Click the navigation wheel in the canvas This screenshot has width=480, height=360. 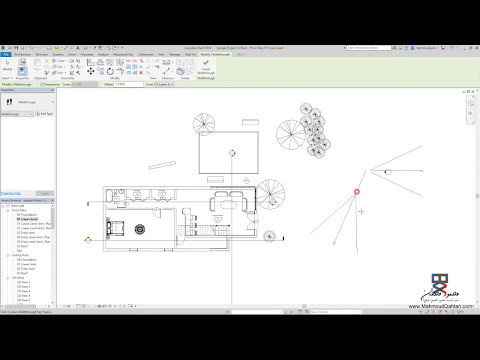coord(471,103)
